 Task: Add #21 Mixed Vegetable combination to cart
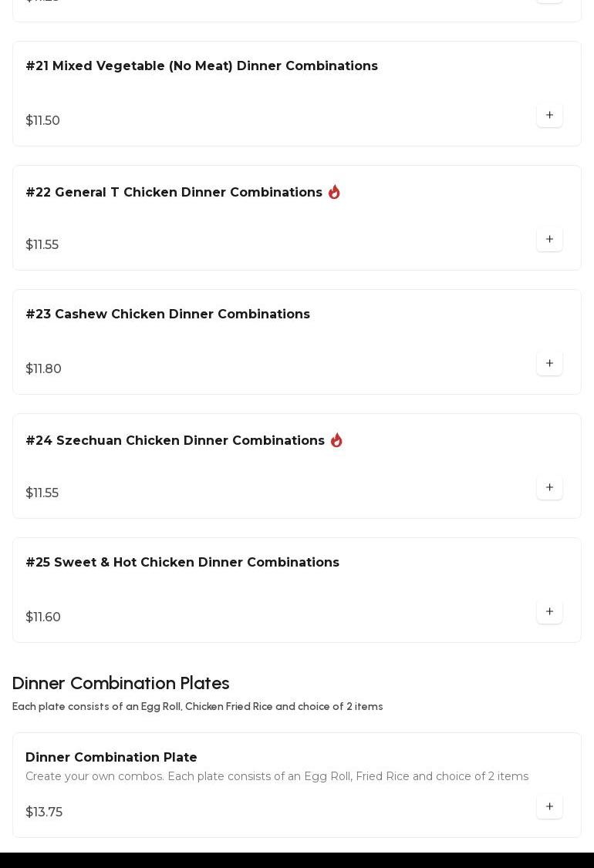coord(549,116)
